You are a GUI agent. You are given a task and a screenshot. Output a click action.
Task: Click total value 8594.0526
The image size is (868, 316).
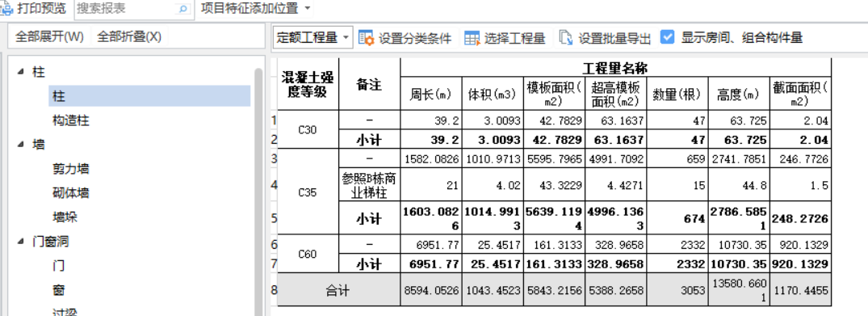[x=430, y=289]
